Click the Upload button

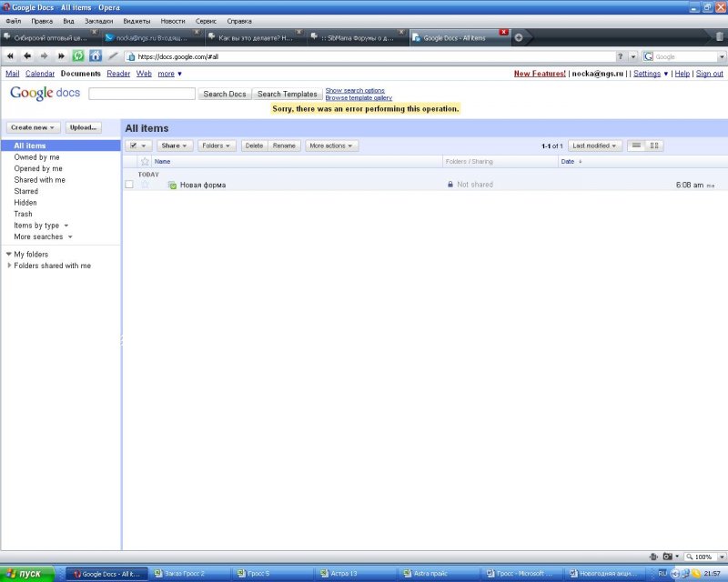(x=83, y=127)
